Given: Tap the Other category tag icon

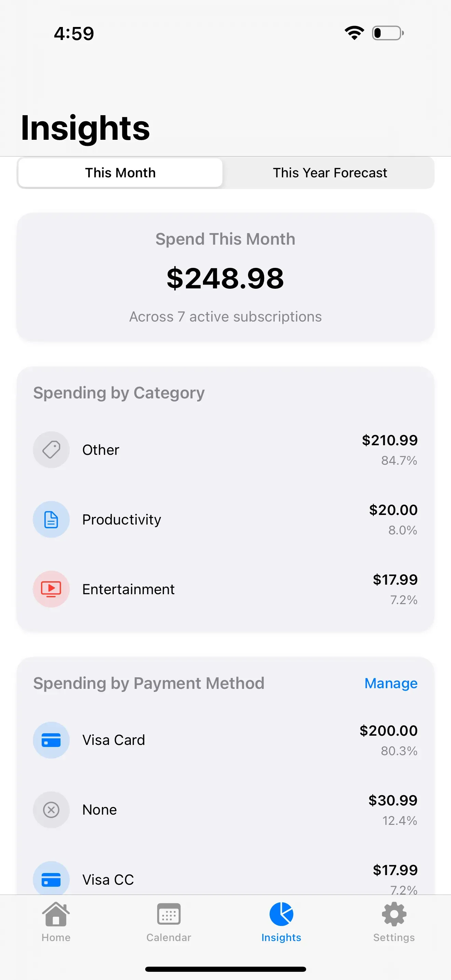Looking at the screenshot, I should tap(51, 450).
